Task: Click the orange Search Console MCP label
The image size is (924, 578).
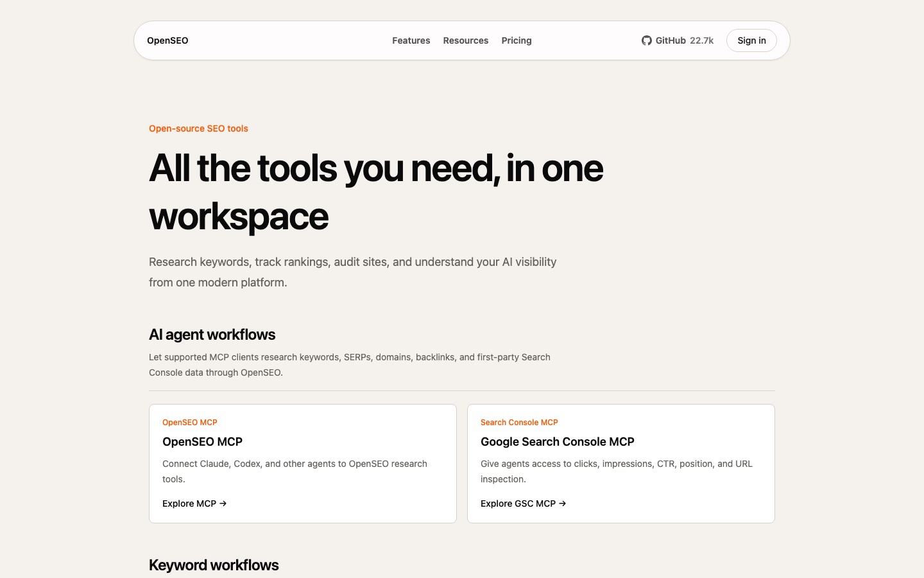Action: point(519,423)
